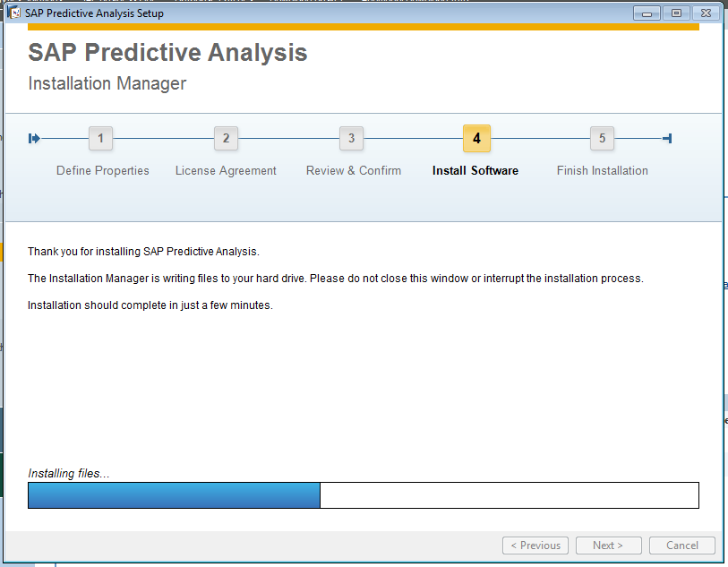This screenshot has width=728, height=567.
Task: Select step 1 number box
Action: (100, 138)
